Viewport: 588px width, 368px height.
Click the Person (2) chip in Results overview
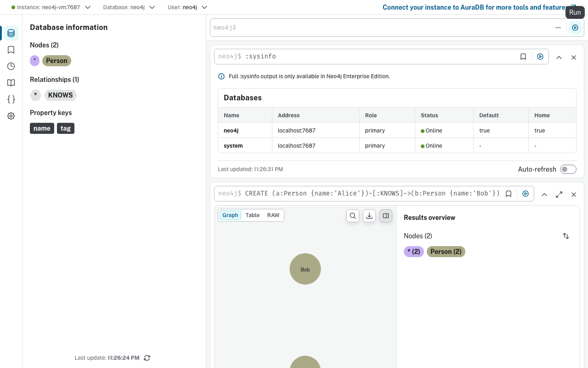point(446,252)
